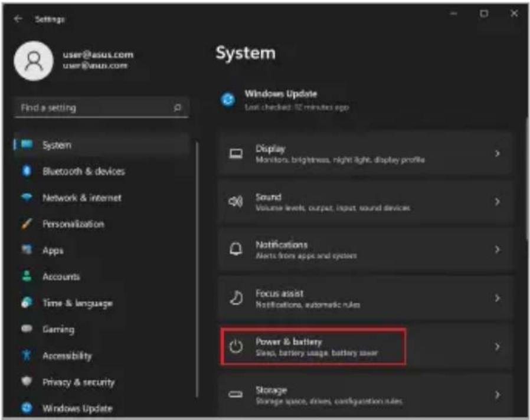The width and height of the screenshot is (530, 420).
Task: Click the back arrow in Settings
Action: pos(18,19)
